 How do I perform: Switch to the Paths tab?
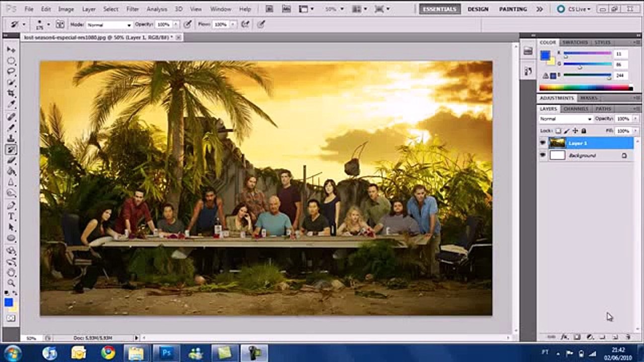[x=603, y=109]
